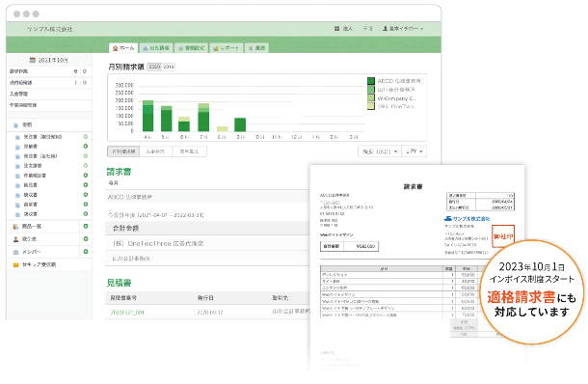Open the セキュア受信箱 envelope icon
588x384 pixels.
(15, 264)
